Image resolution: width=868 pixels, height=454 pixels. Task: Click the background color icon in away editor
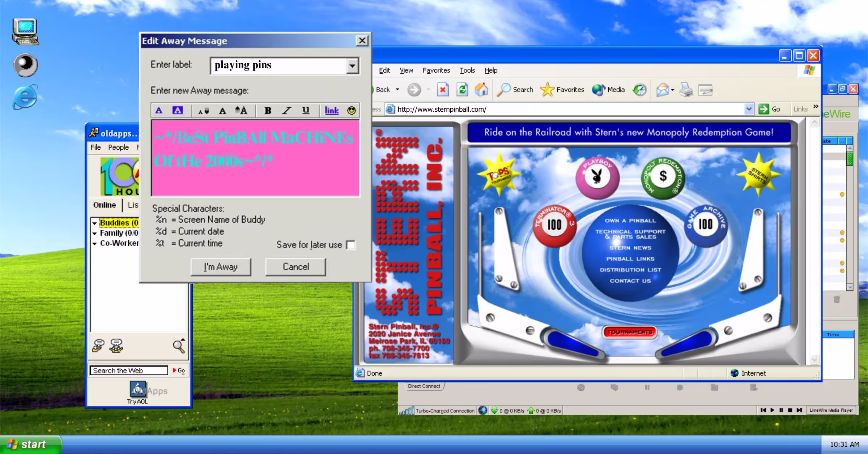click(177, 111)
